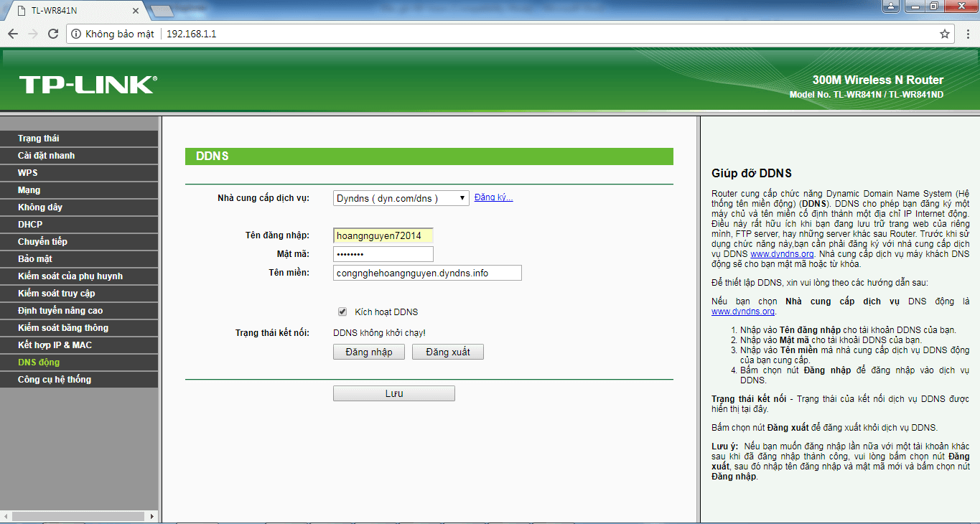Reload the router page
Viewport: 980px width, 524px height.
point(53,34)
